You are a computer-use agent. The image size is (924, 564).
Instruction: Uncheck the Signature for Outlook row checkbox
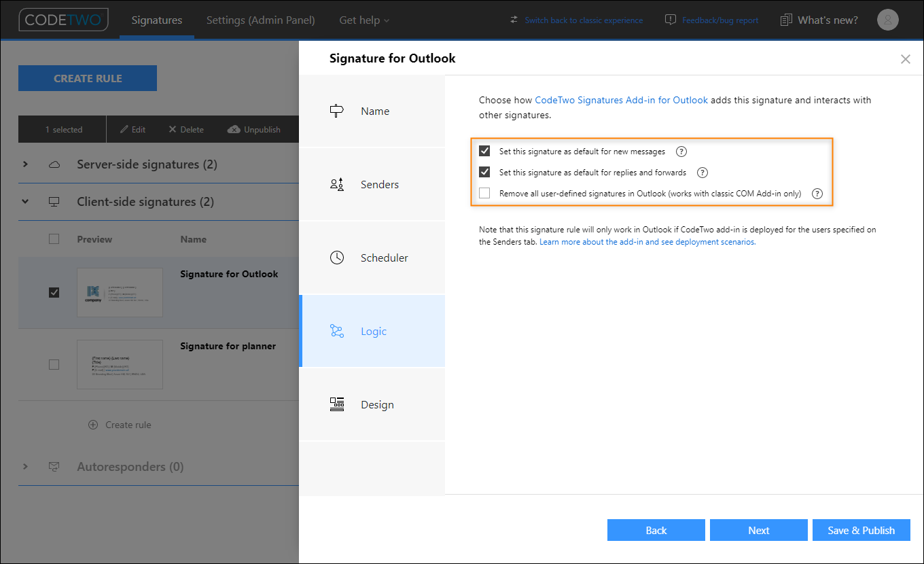click(x=54, y=292)
